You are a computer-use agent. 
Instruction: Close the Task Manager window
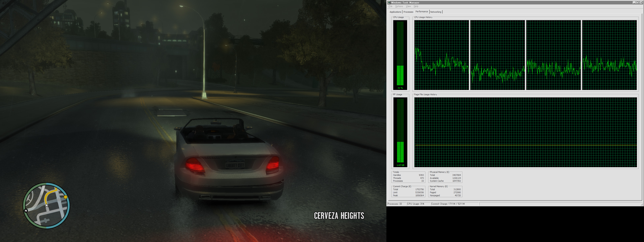(x=641, y=2)
